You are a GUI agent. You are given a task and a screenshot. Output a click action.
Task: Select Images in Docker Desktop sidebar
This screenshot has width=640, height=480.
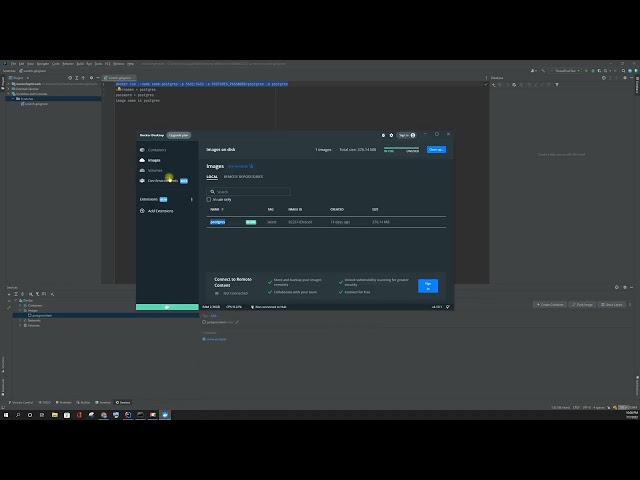point(154,160)
